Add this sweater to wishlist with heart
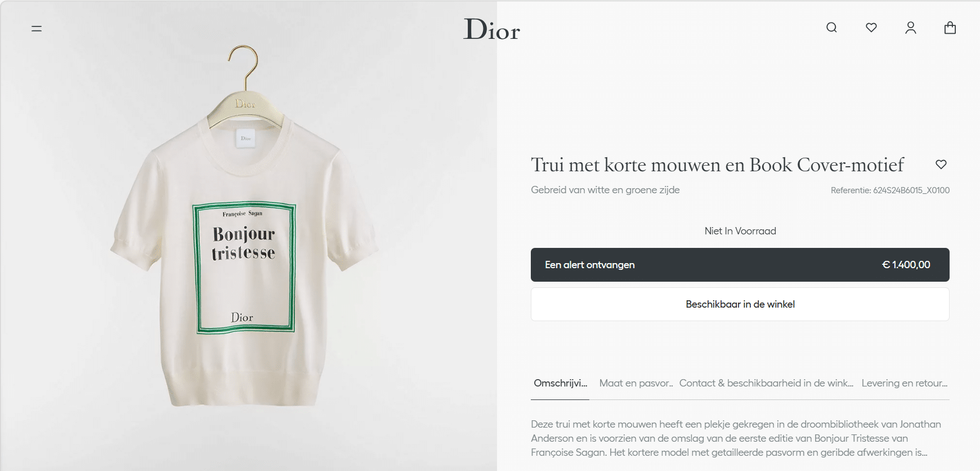 coord(941,165)
